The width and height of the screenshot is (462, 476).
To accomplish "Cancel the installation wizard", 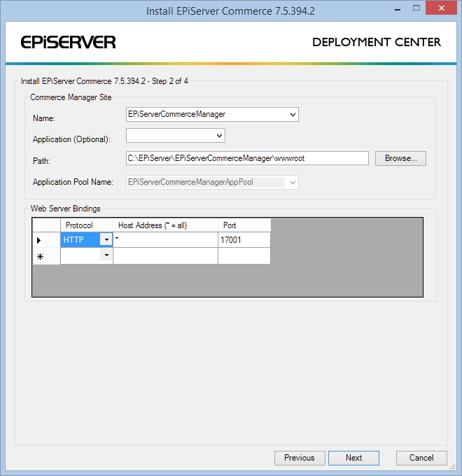I will point(421,458).
